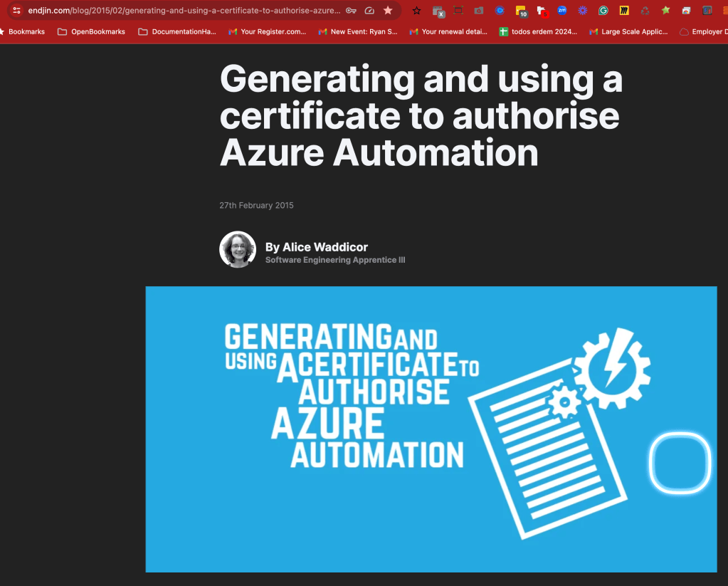Image resolution: width=728 pixels, height=586 pixels.
Task: Open the Large Scale Applic... bookmark
Action: click(628, 31)
